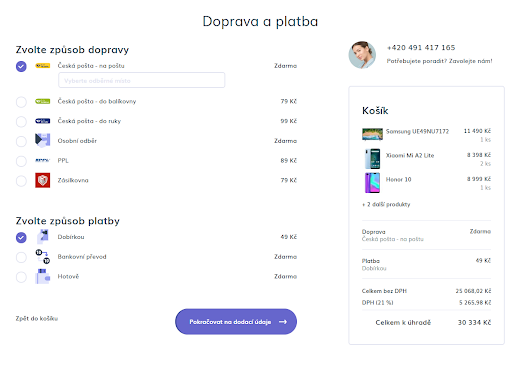The width and height of the screenshot is (512, 369).
Task: Click PPL label text
Action: point(63,160)
